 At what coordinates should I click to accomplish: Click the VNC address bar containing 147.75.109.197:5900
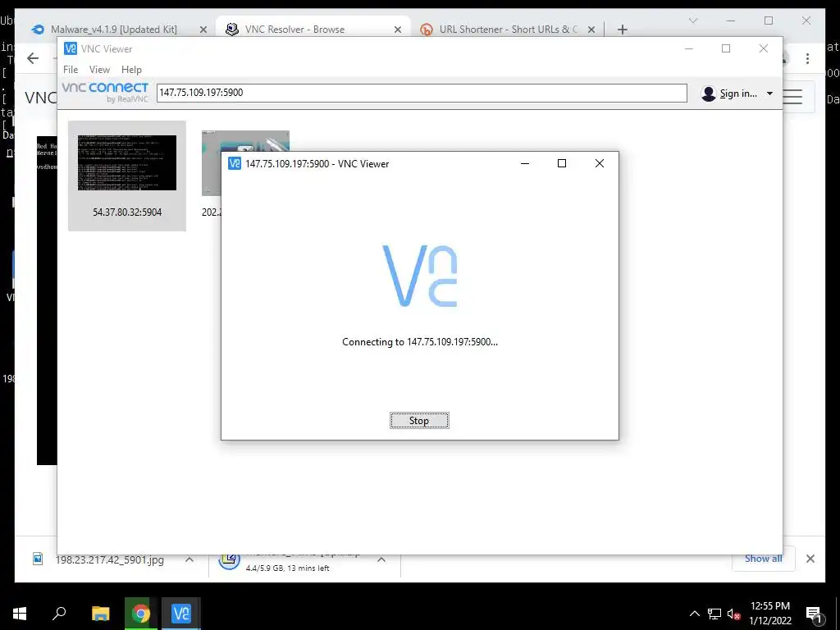tap(422, 93)
